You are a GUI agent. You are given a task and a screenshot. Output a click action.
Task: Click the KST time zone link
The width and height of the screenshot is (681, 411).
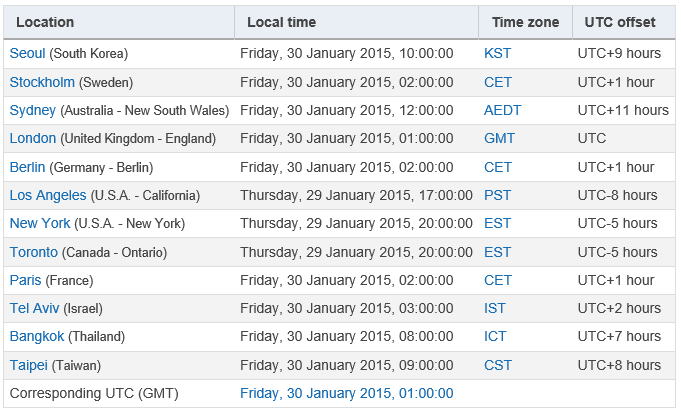[x=498, y=53]
